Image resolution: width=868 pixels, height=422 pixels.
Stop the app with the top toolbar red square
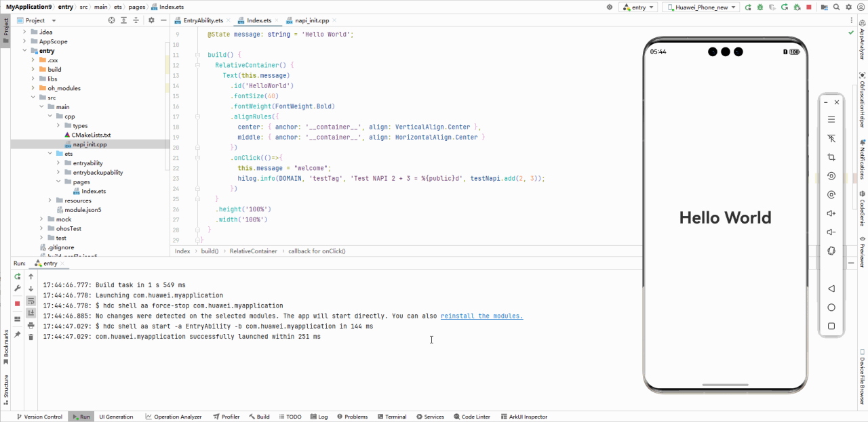click(809, 7)
